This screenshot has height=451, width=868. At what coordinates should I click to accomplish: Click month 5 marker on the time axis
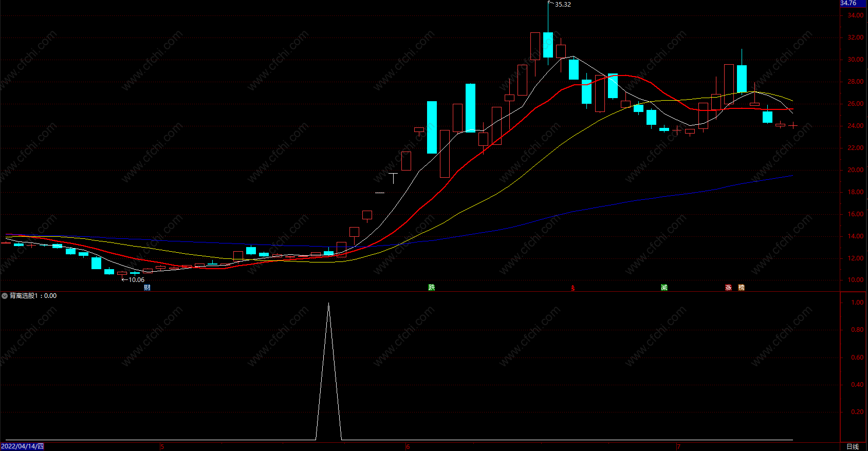tap(162, 447)
